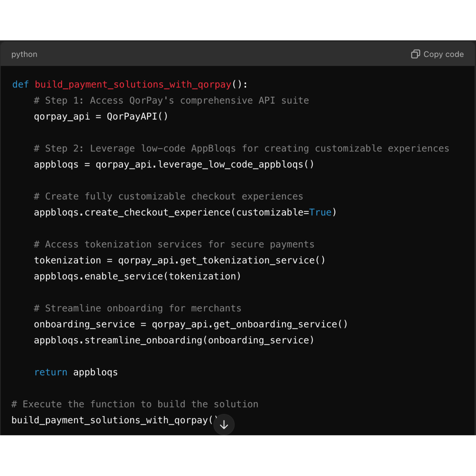
Task: Click the Copy code label
Action: (443, 54)
